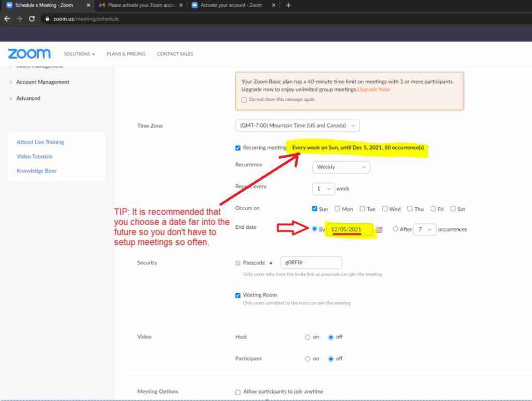
Task: Check the Wed day checkbox
Action: pos(385,209)
